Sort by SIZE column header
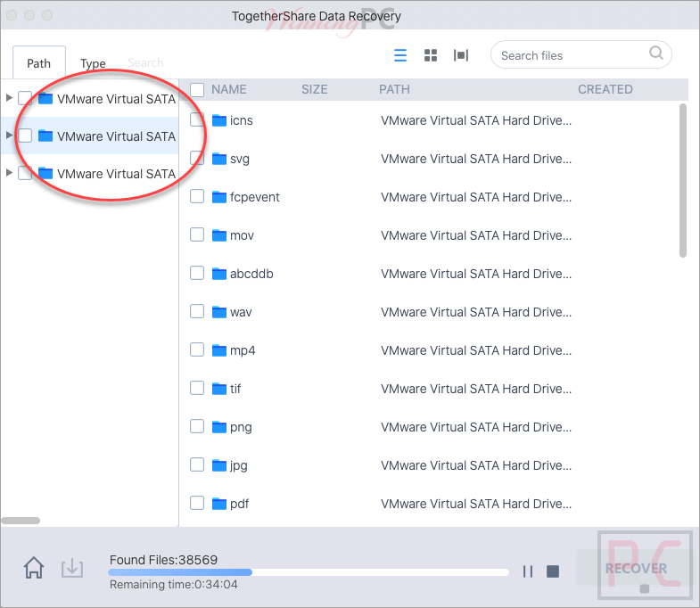Screen dimensions: 700x608 pyautogui.click(x=314, y=90)
